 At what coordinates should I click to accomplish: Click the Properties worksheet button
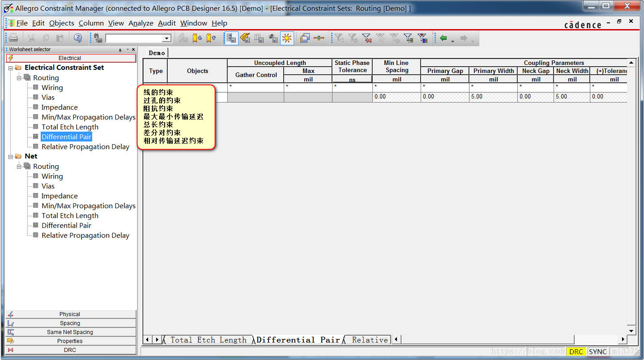(x=71, y=341)
